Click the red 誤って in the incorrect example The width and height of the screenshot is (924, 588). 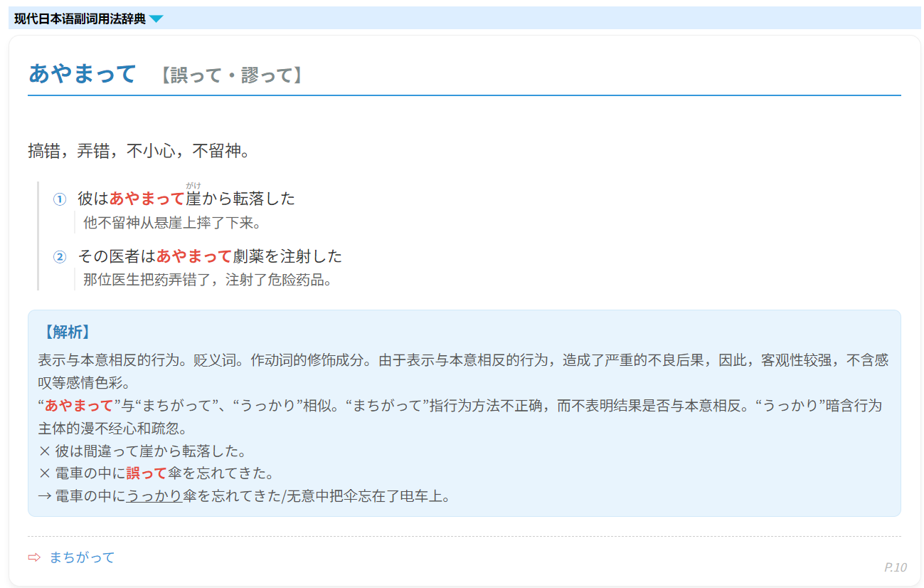146,473
